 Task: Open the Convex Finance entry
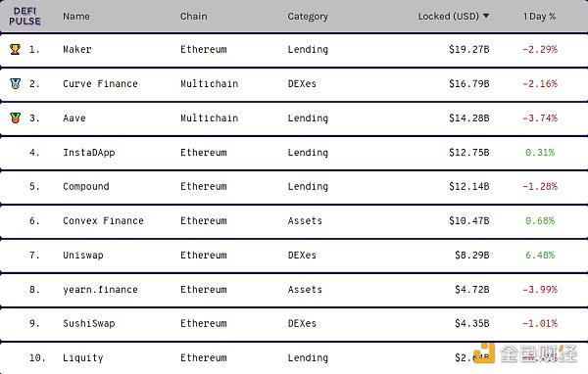click(103, 220)
